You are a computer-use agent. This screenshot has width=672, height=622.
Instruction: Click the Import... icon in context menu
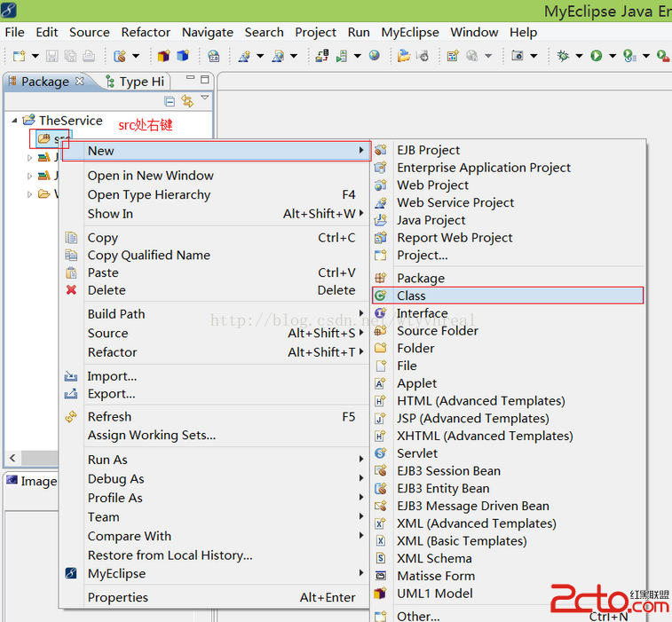71,376
